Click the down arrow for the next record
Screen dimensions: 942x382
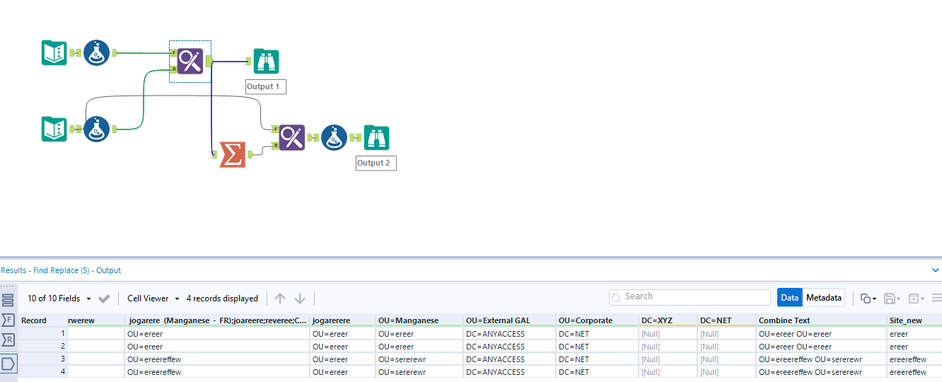pyautogui.click(x=300, y=299)
